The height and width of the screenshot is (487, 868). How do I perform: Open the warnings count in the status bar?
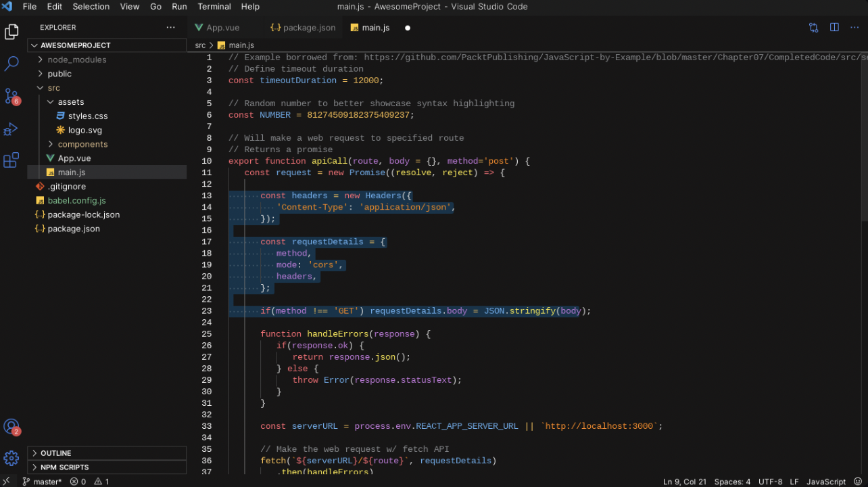102,482
